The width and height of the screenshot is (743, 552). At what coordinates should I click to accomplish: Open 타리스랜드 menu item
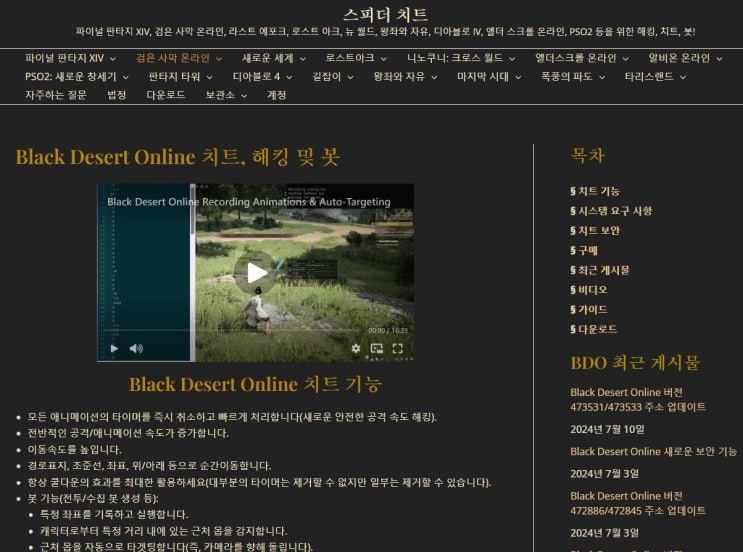[649, 77]
